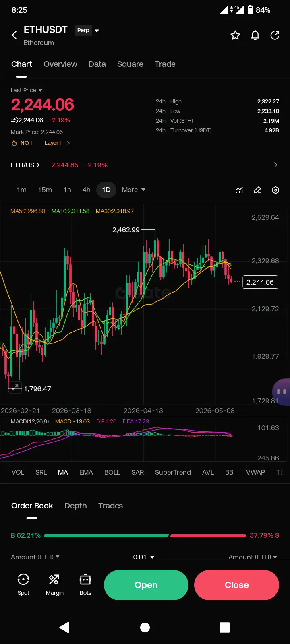Image resolution: width=290 pixels, height=644 pixels.
Task: Open the Perp contract type dropdown
Action: 87,30
